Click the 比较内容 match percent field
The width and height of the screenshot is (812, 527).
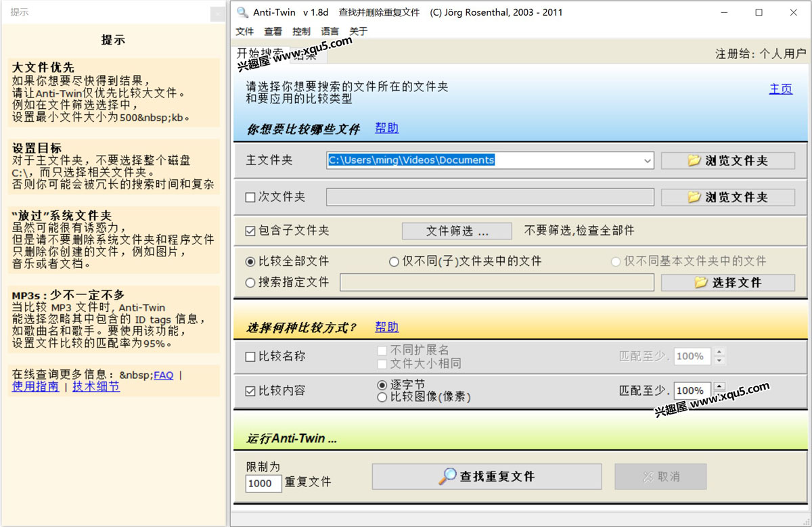(692, 390)
